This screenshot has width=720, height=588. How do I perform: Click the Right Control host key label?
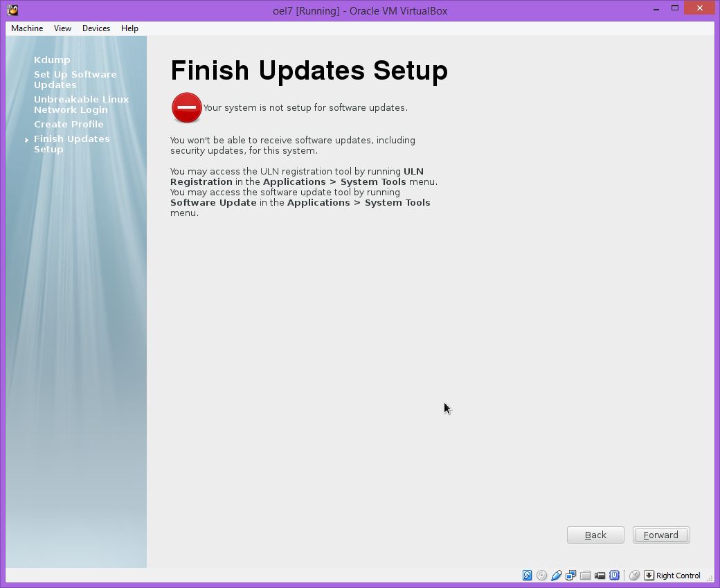pyautogui.click(x=678, y=576)
